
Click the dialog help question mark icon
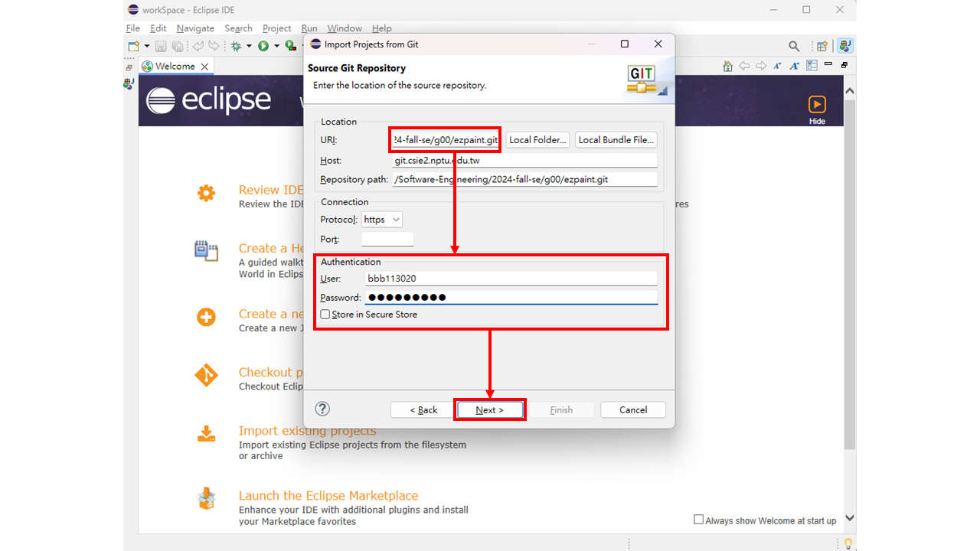[x=322, y=409]
